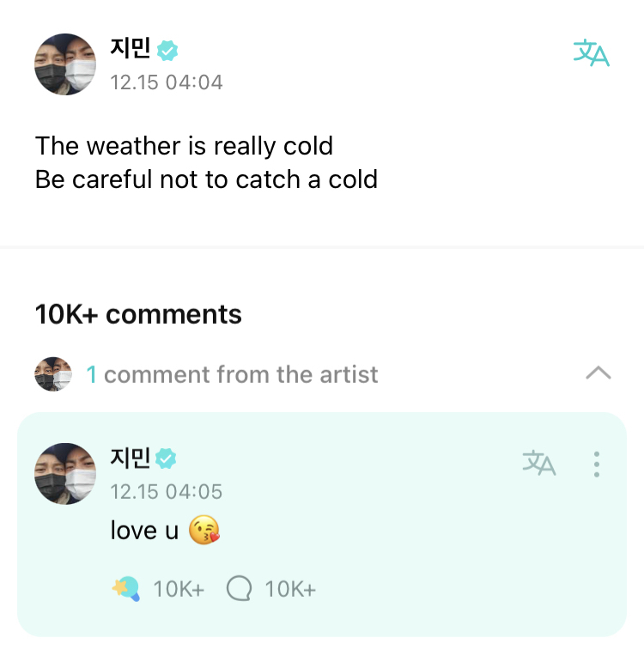The image size is (644, 650).
Task: Translate the artist's "love u" comment
Action: [x=539, y=464]
